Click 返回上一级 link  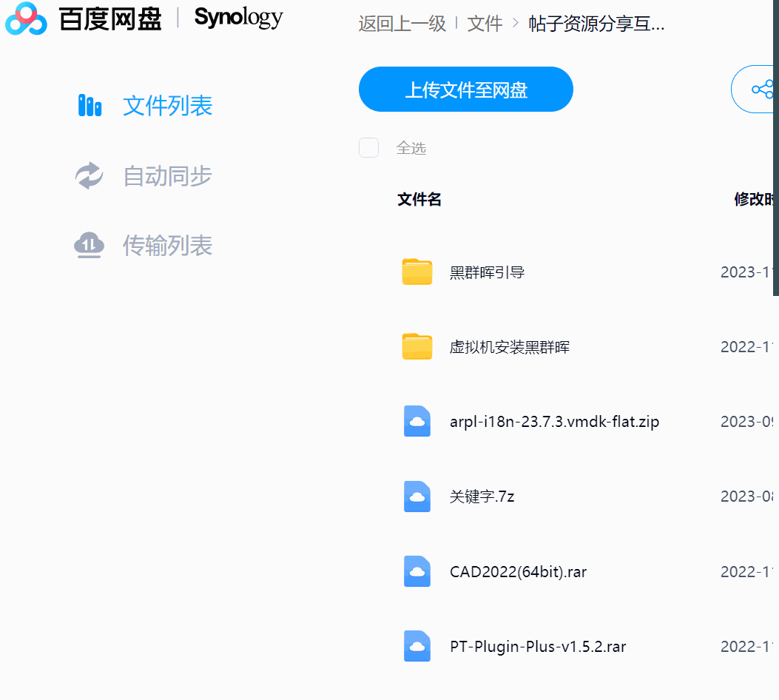[402, 24]
